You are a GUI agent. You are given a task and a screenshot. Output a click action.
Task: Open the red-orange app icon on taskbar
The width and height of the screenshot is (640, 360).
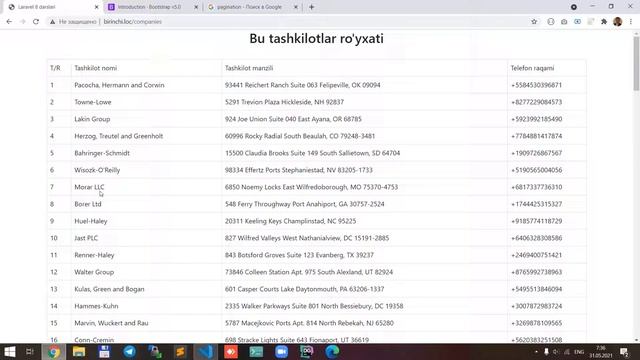click(x=231, y=351)
